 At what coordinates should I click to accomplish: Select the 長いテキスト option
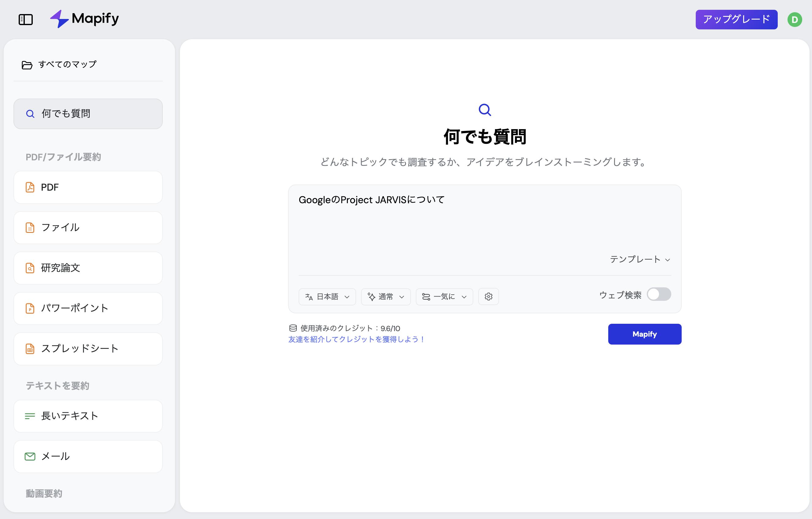88,416
